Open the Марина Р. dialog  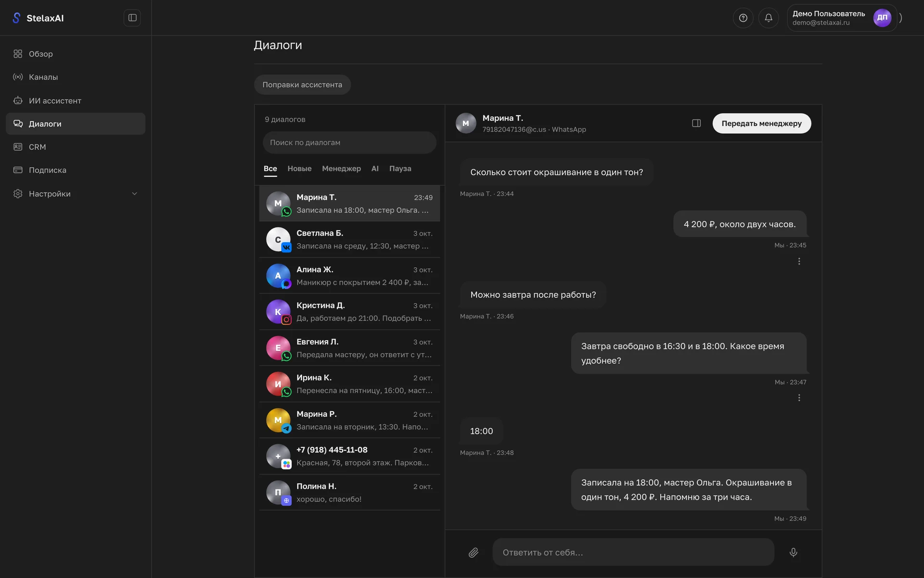[349, 420]
